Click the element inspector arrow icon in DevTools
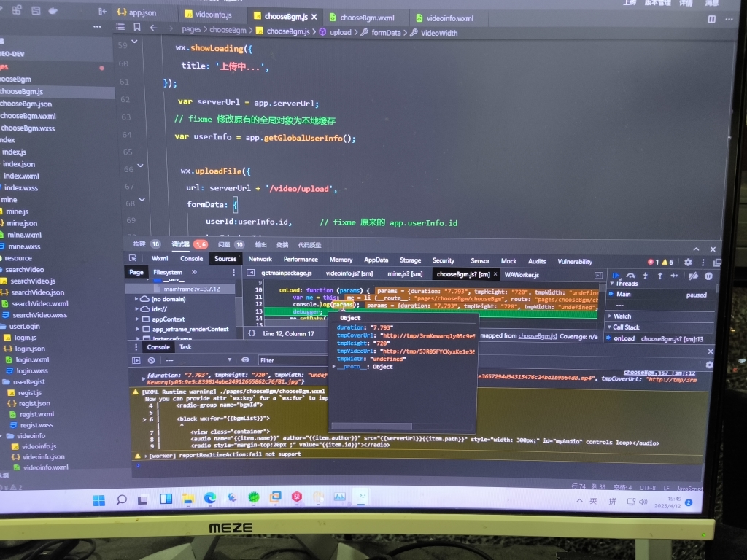The height and width of the screenshot is (560, 747). pyautogui.click(x=133, y=258)
